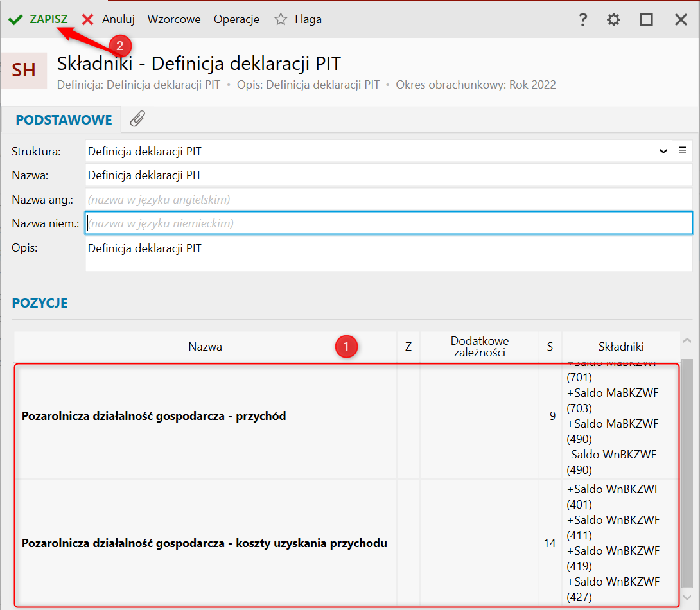The width and height of the screenshot is (700, 610).
Task: Click the POZYCJE section heading
Action: click(40, 302)
